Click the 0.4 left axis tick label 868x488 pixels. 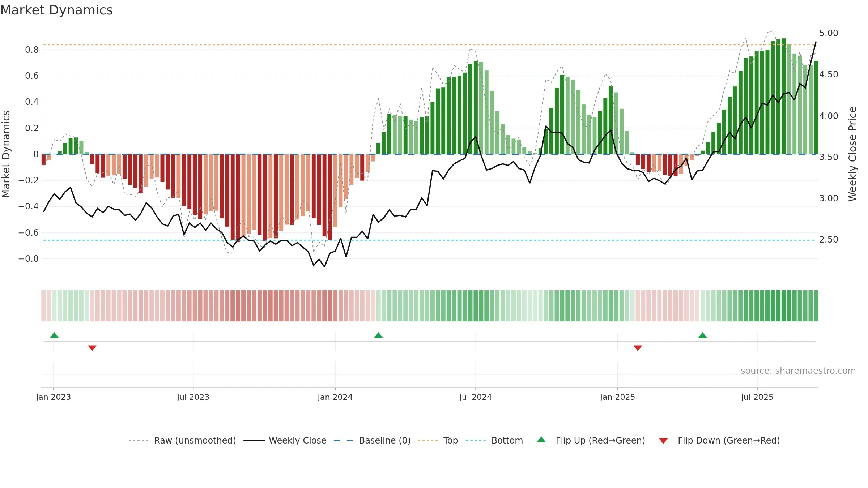32,102
